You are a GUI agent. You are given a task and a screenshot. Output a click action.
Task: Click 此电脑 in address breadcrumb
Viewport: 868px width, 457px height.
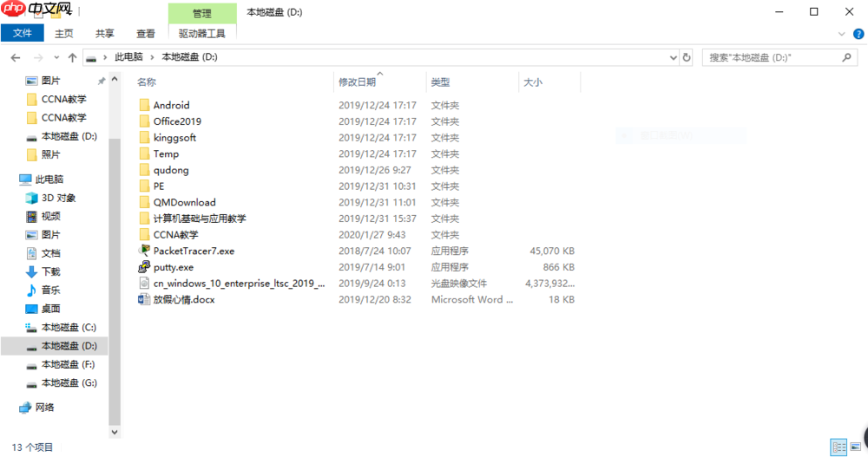[x=129, y=57]
